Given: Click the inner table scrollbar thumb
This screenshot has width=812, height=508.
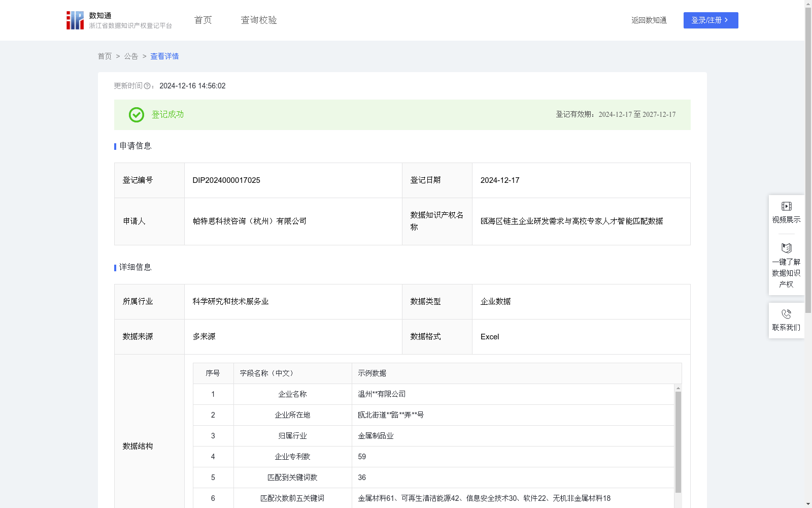Looking at the screenshot, I should click(x=678, y=442).
